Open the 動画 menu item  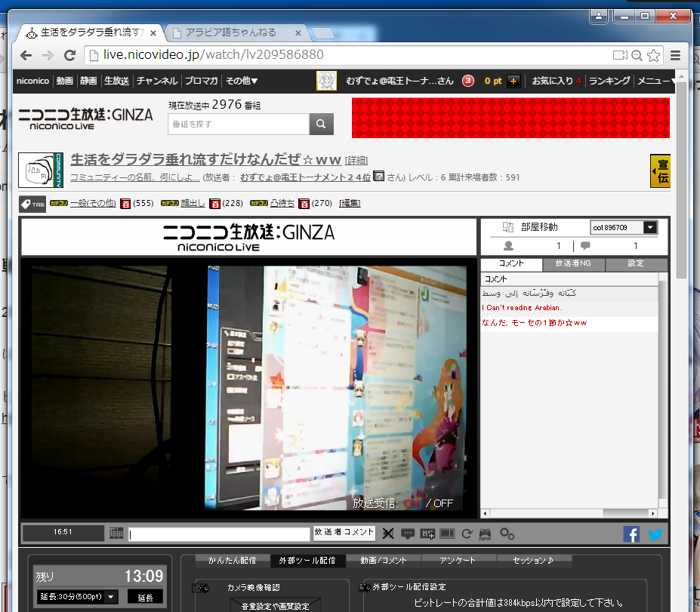click(65, 81)
